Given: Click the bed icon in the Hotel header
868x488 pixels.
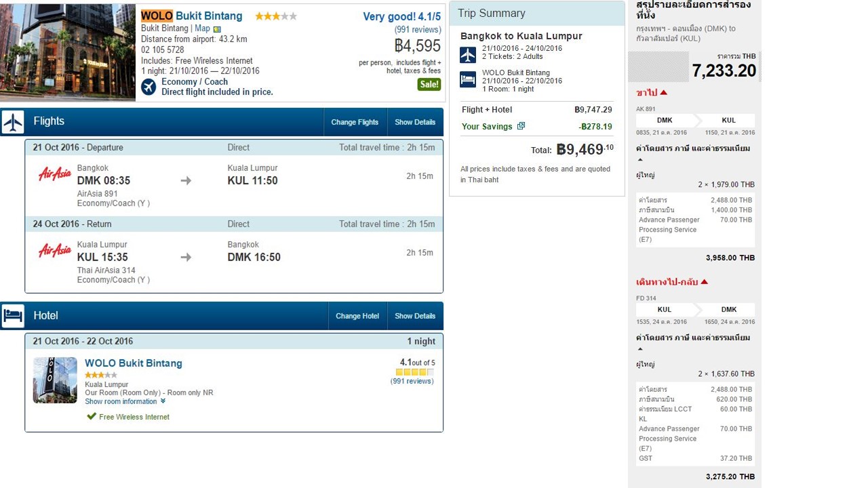Looking at the screenshot, I should (x=13, y=316).
